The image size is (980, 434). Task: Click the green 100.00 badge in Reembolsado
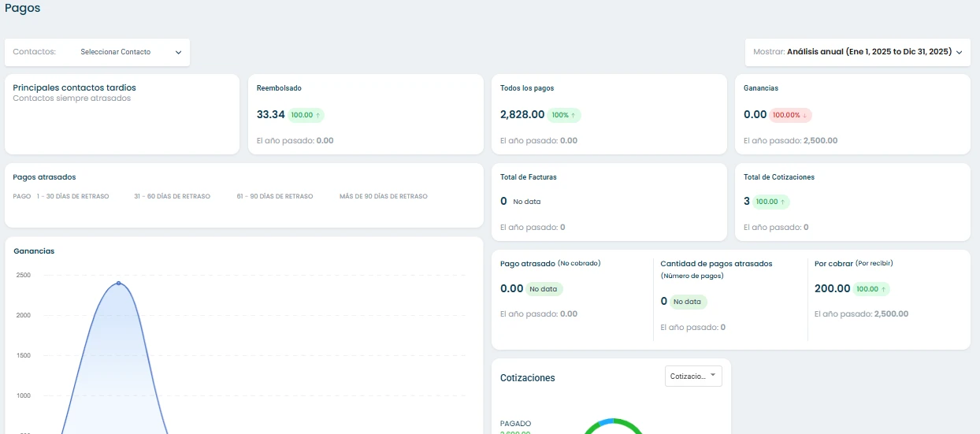tap(306, 115)
